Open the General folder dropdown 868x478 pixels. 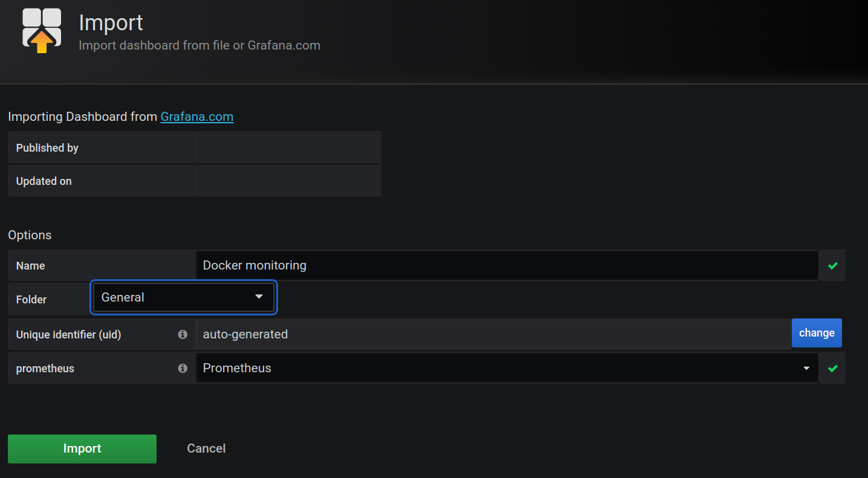click(x=184, y=297)
